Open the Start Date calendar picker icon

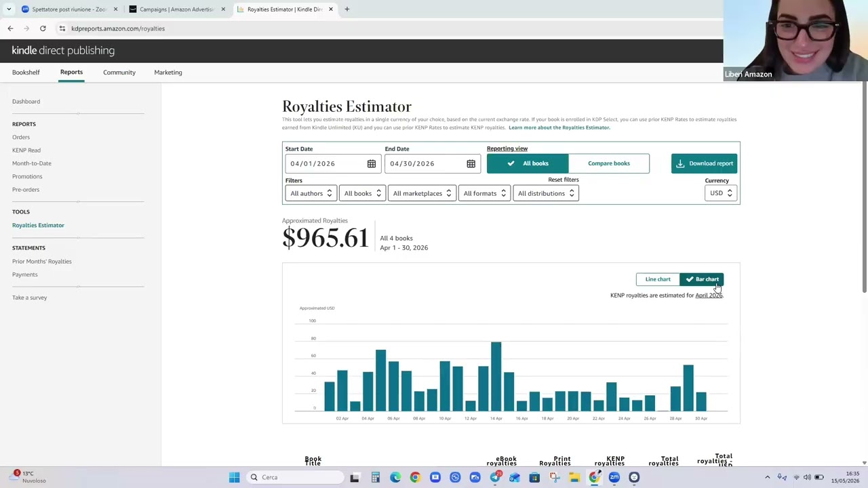coord(372,163)
